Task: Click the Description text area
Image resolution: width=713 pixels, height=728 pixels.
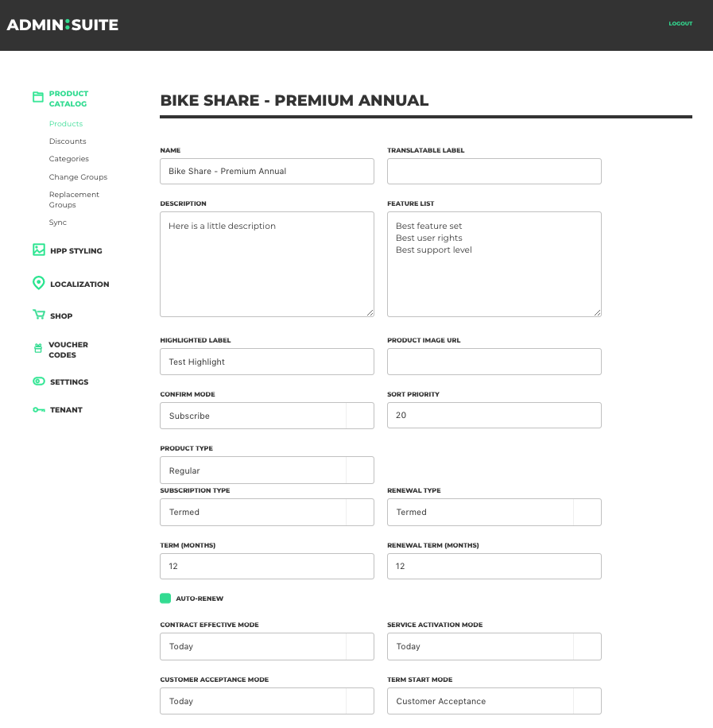Action: [x=267, y=264]
